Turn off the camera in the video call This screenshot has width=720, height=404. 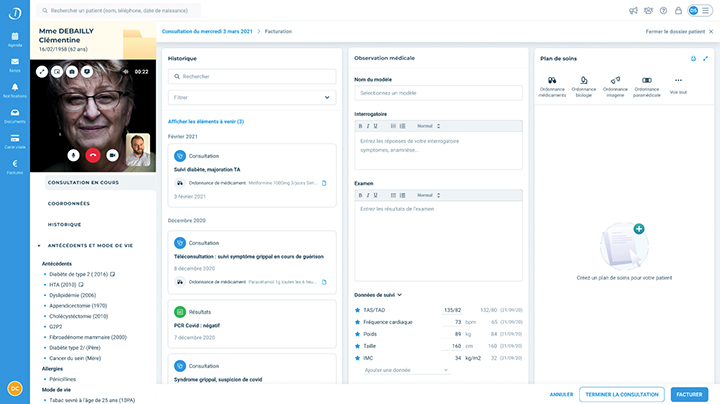click(112, 155)
